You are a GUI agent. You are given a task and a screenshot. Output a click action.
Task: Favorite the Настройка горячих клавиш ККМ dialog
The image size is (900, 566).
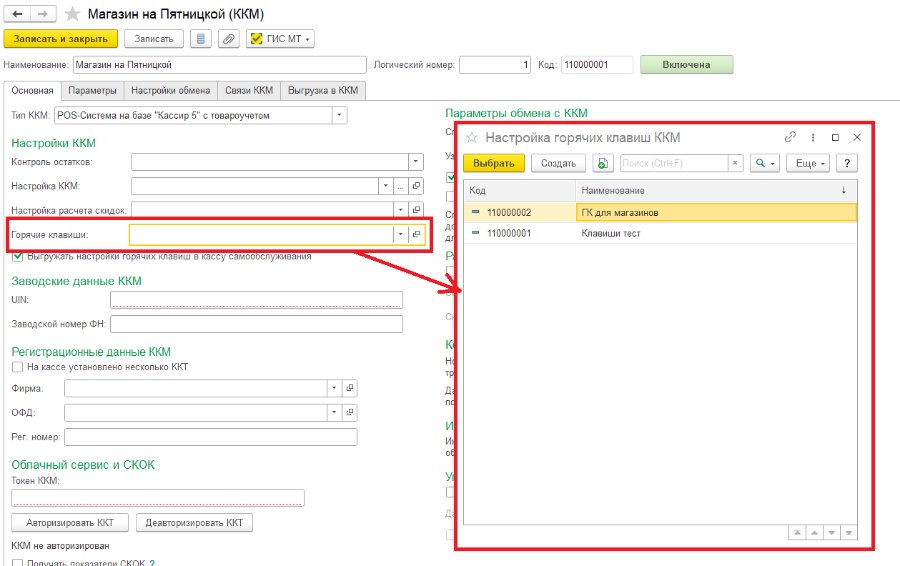pos(472,138)
